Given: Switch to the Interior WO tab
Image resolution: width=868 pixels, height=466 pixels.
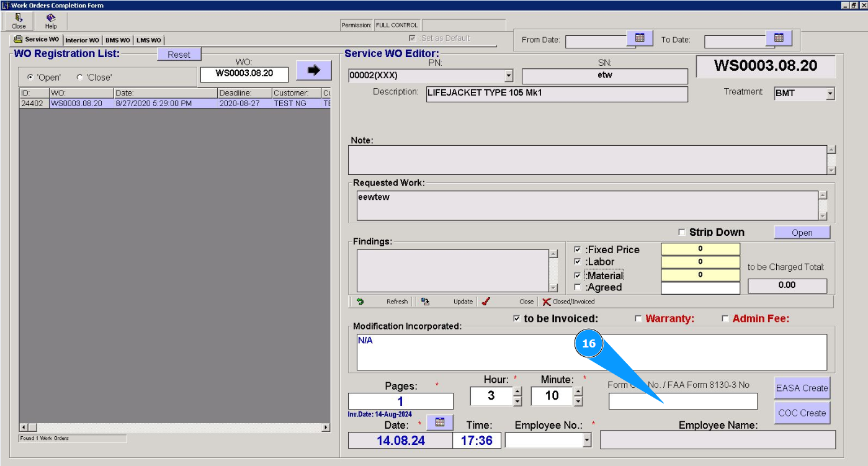Looking at the screenshot, I should pyautogui.click(x=82, y=40).
